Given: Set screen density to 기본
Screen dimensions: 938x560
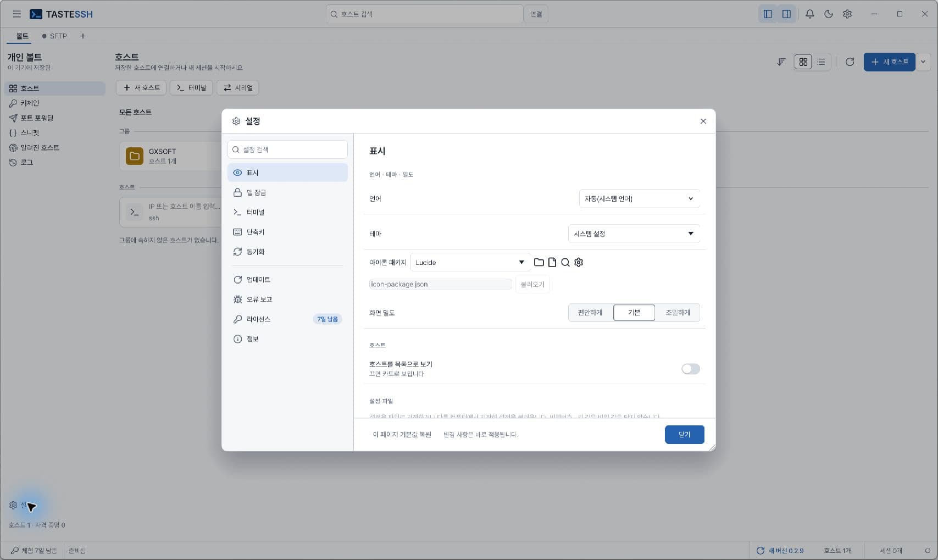Looking at the screenshot, I should (634, 312).
